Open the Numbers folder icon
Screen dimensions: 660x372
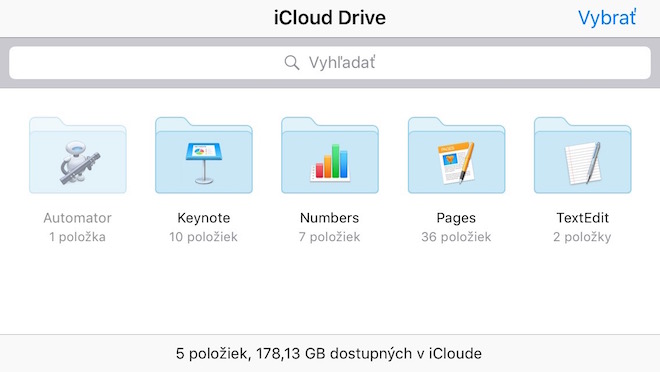click(330, 155)
